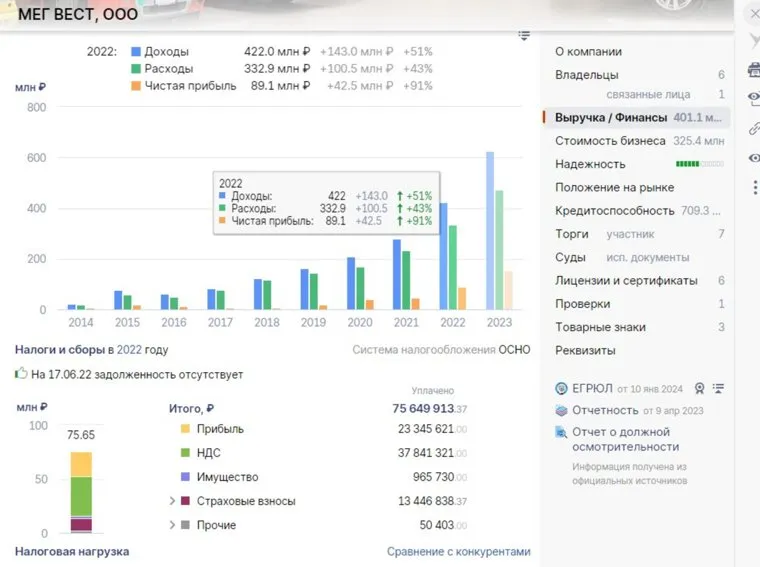The image size is (760, 567).
Task: Toggle Чистая прибыль orange legend series
Action: pos(135,87)
